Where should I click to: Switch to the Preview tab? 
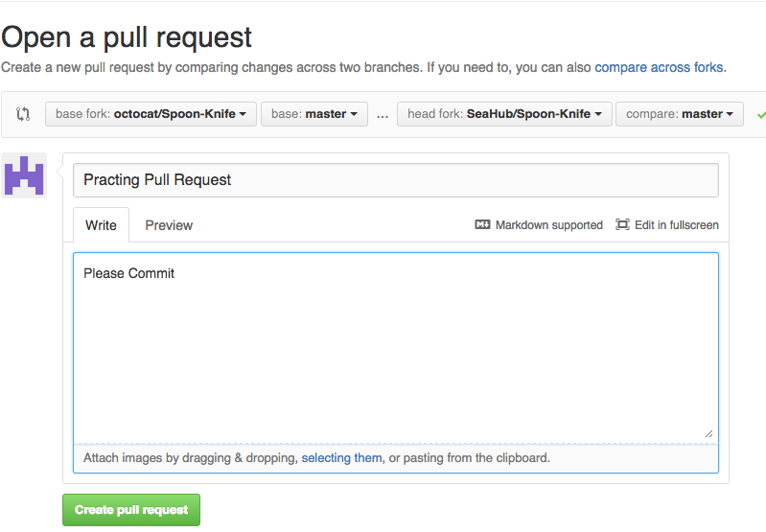[x=169, y=225]
